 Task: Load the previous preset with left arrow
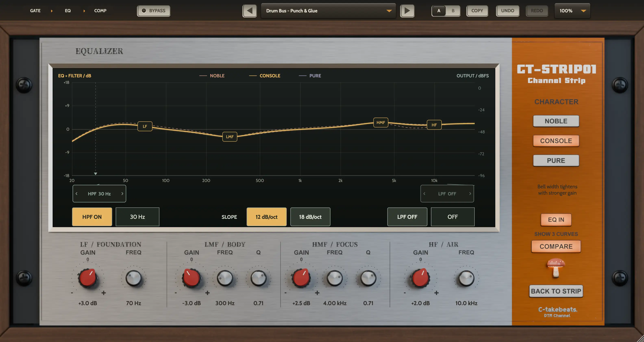pyautogui.click(x=249, y=11)
